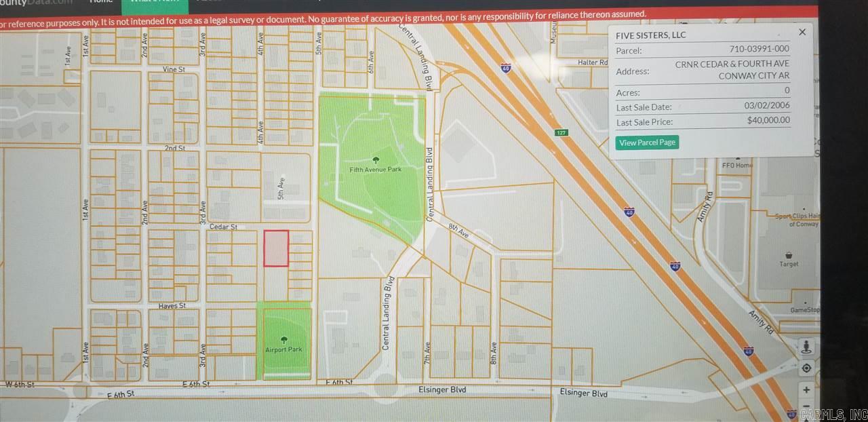
Task: Zoom in using the plus icon
Action: (x=806, y=389)
